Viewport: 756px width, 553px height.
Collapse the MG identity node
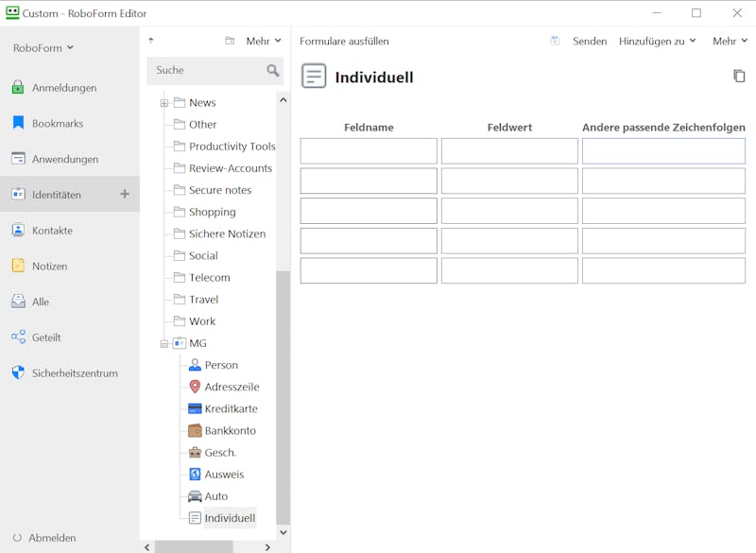[x=164, y=343]
